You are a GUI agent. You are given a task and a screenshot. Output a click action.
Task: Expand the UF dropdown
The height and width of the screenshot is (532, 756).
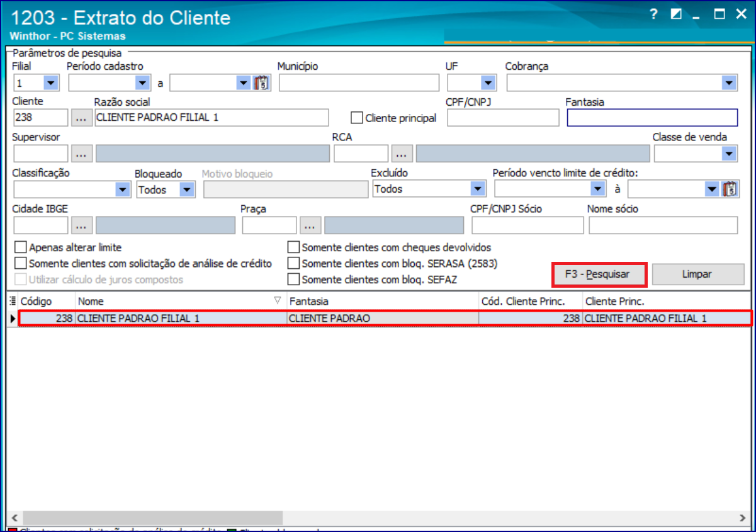tap(488, 83)
